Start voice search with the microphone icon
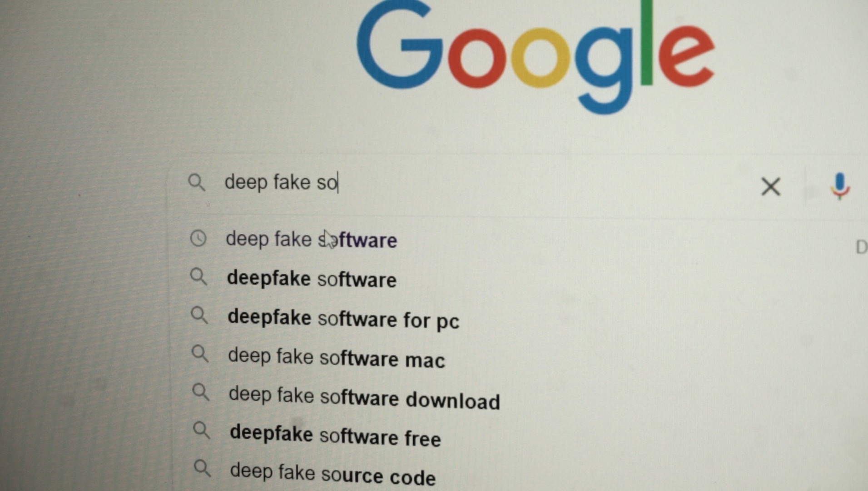The height and width of the screenshot is (491, 868). (x=840, y=186)
